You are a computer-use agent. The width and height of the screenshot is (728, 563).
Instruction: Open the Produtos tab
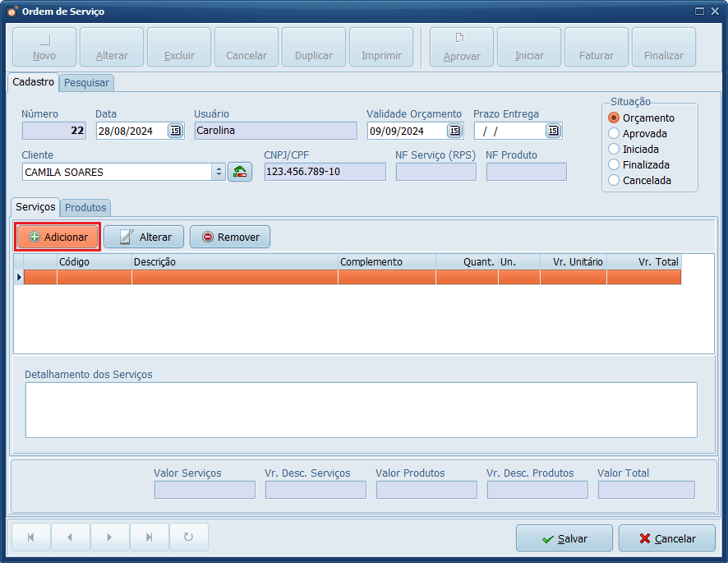pyautogui.click(x=86, y=208)
